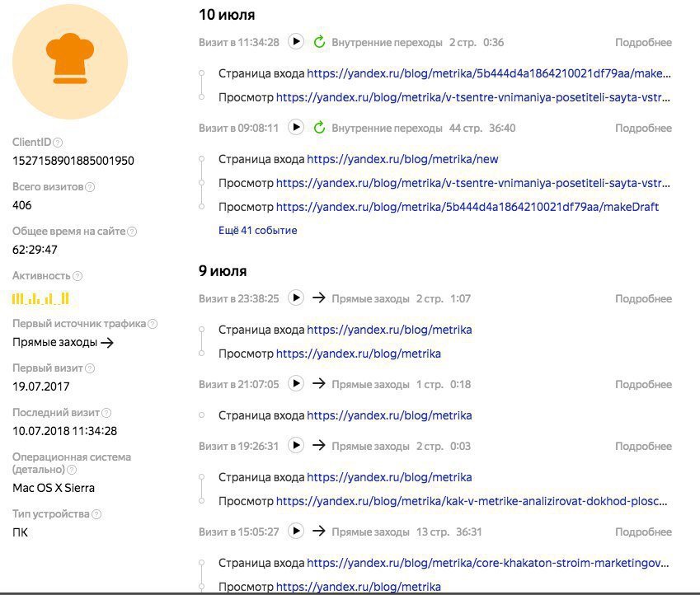Viewport: 700px width, 595px height.
Task: Click last visit value 10.07.2018 11:34:28
Action: [65, 431]
